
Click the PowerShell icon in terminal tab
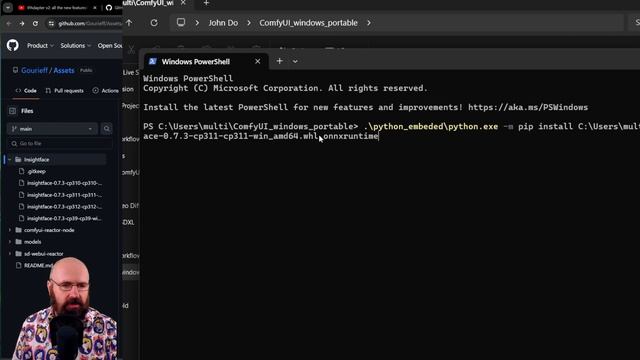[153, 62]
